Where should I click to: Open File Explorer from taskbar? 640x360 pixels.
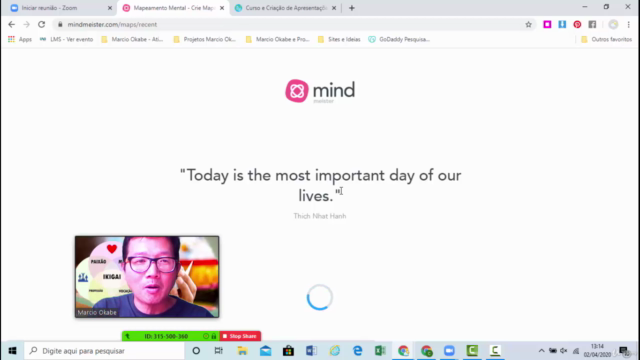tap(242, 351)
